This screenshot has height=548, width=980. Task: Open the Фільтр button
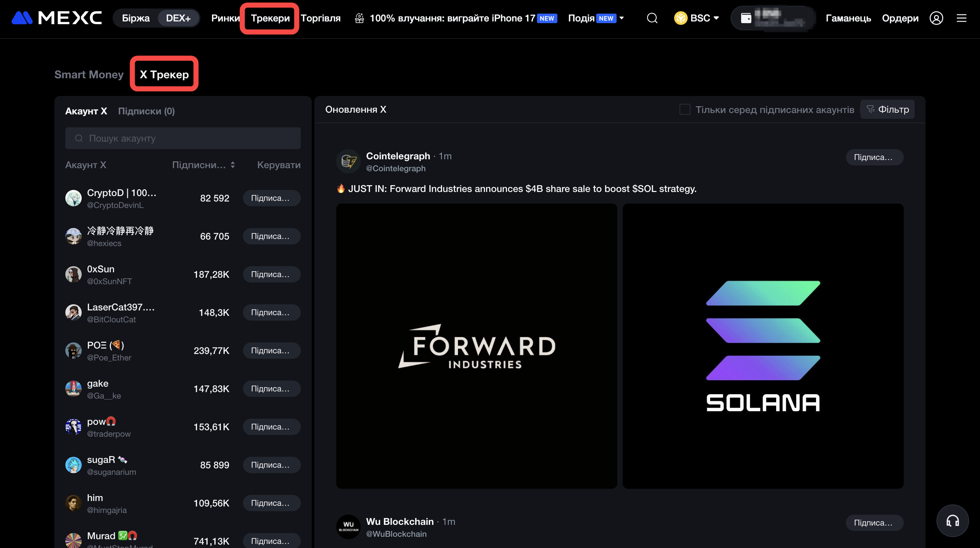point(887,110)
